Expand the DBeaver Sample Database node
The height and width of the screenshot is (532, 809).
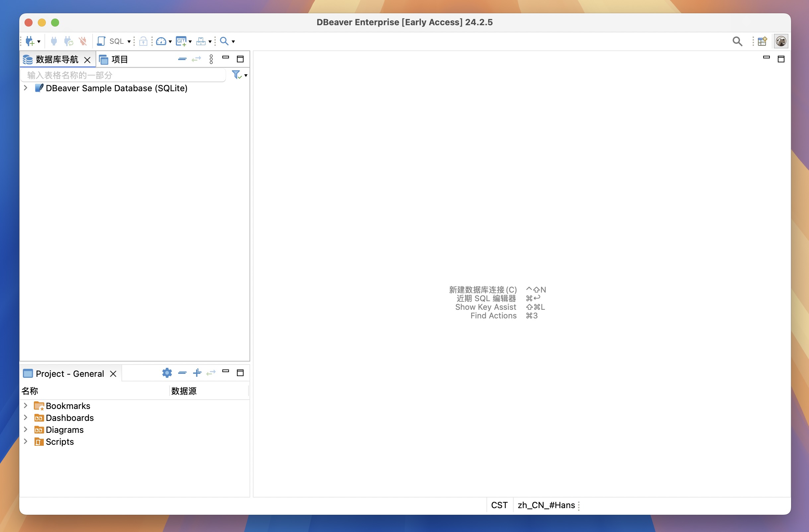click(26, 88)
